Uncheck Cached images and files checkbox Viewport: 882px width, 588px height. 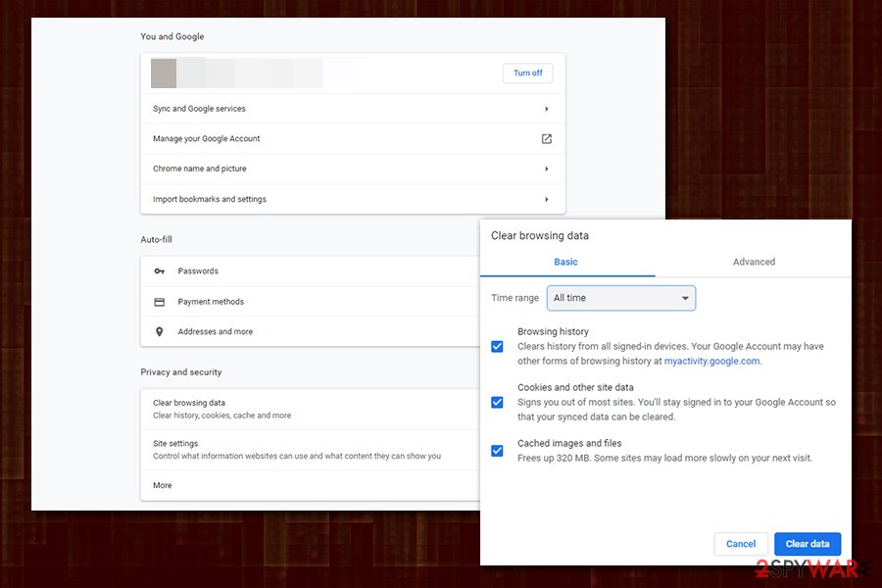pos(497,451)
